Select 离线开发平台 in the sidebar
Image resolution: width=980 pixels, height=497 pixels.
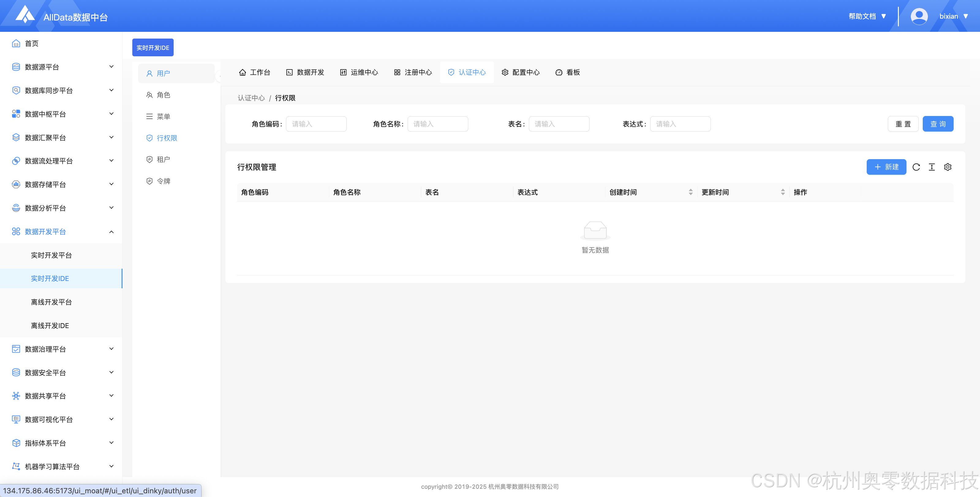pyautogui.click(x=51, y=302)
